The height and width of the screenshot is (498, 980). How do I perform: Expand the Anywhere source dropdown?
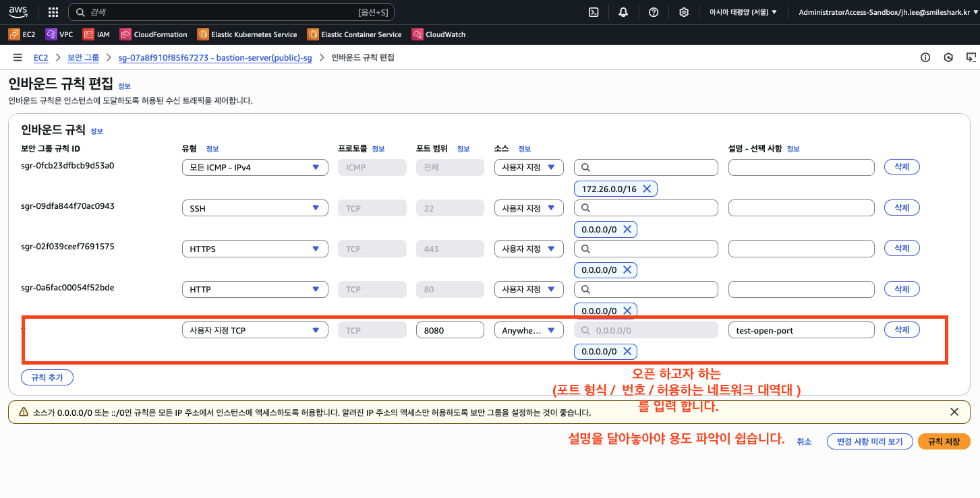click(x=528, y=330)
